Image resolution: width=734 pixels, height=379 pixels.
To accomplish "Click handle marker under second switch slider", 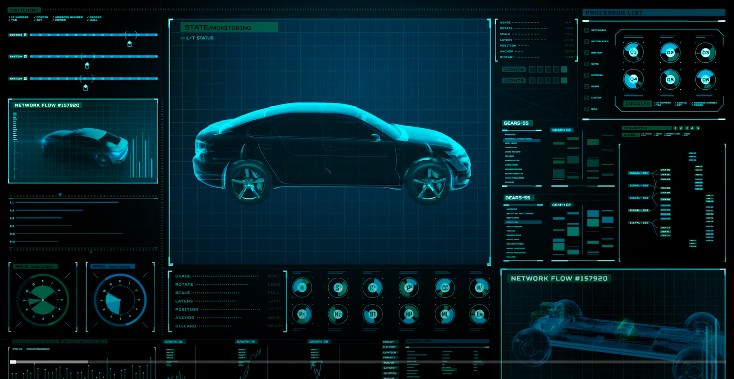I will [x=87, y=66].
